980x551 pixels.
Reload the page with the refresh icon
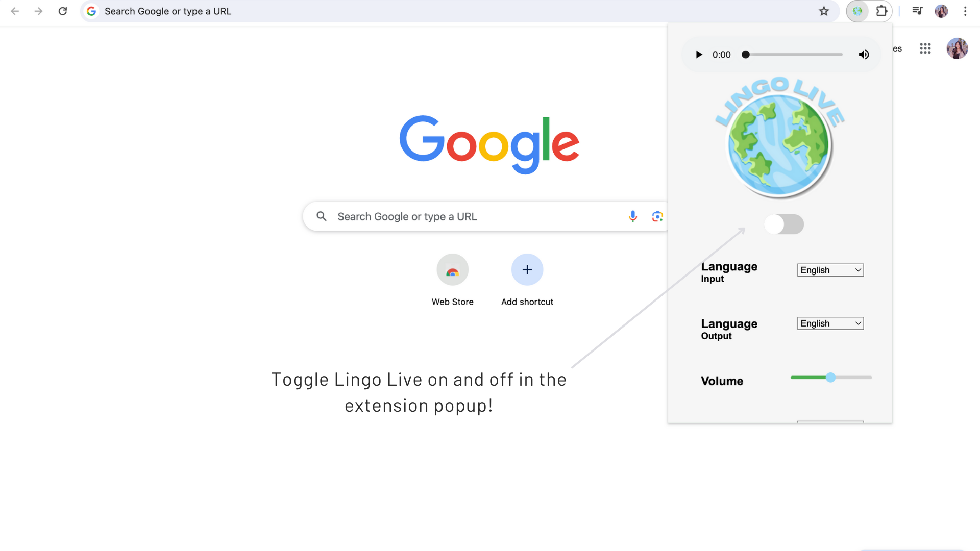[x=63, y=11]
